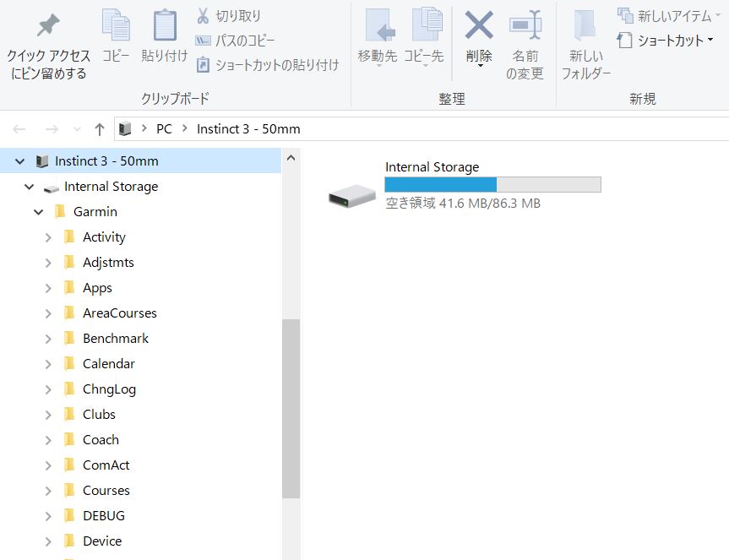Select Internal Storage in navigation tree

[111, 187]
